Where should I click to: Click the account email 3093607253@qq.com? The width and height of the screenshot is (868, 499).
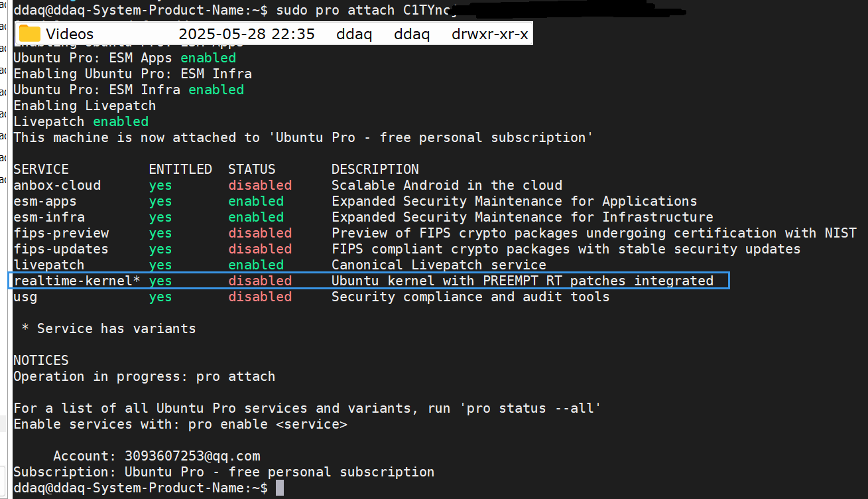click(192, 456)
